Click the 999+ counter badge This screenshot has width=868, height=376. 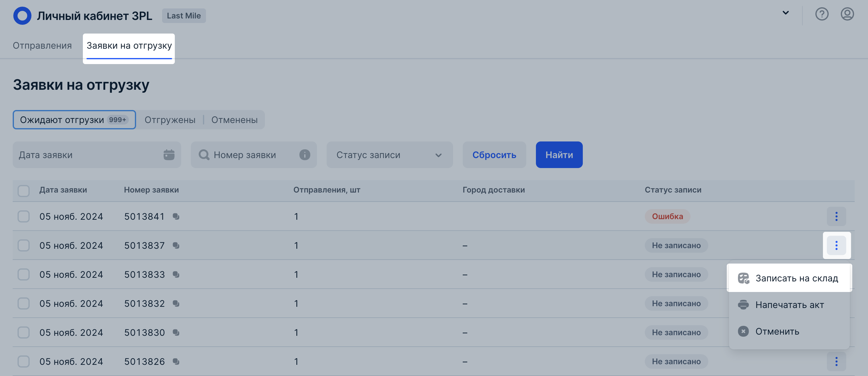118,120
